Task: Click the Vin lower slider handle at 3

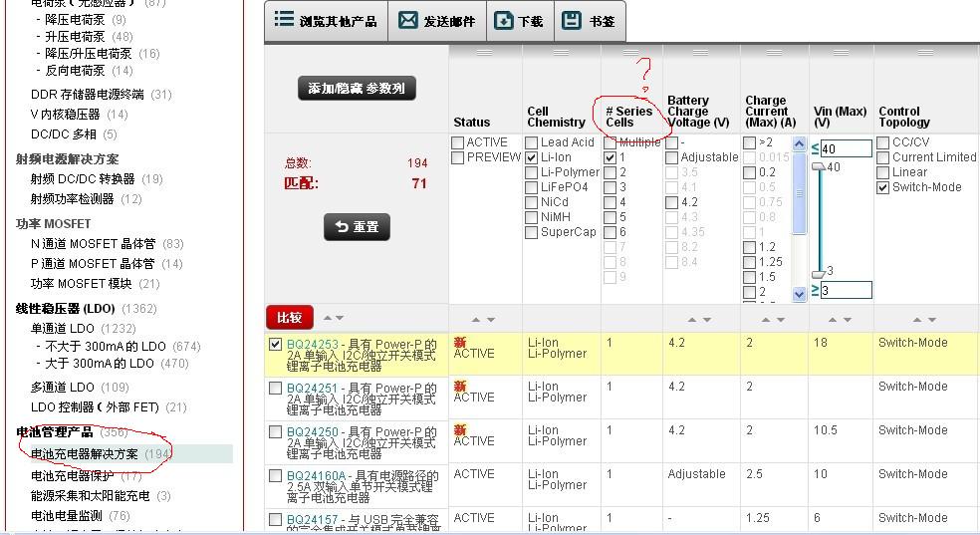Action: pyautogui.click(x=818, y=274)
